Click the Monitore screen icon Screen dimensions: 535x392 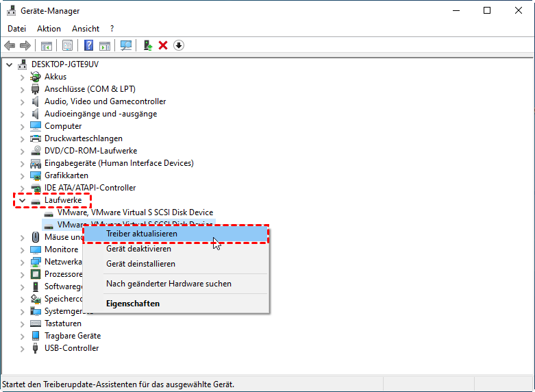pos(36,249)
